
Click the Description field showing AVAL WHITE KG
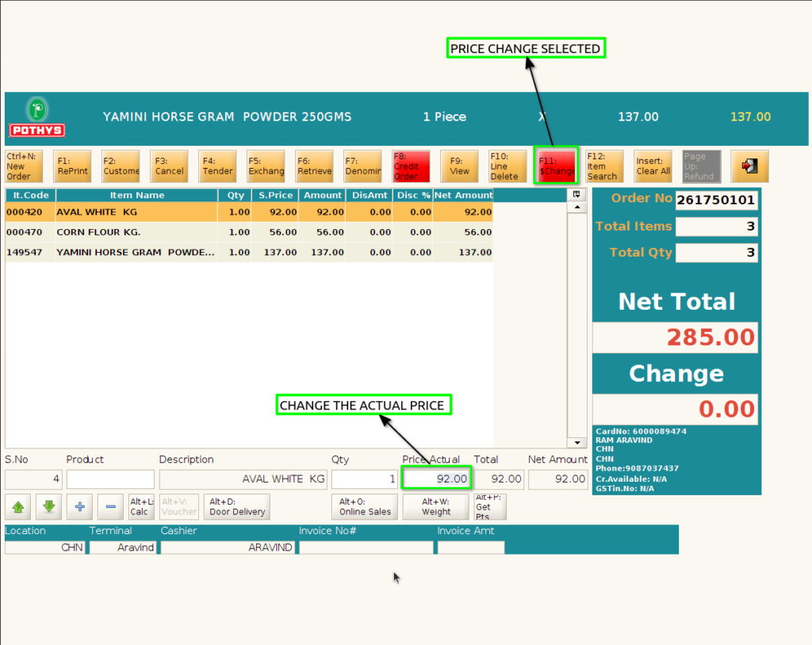click(x=243, y=479)
